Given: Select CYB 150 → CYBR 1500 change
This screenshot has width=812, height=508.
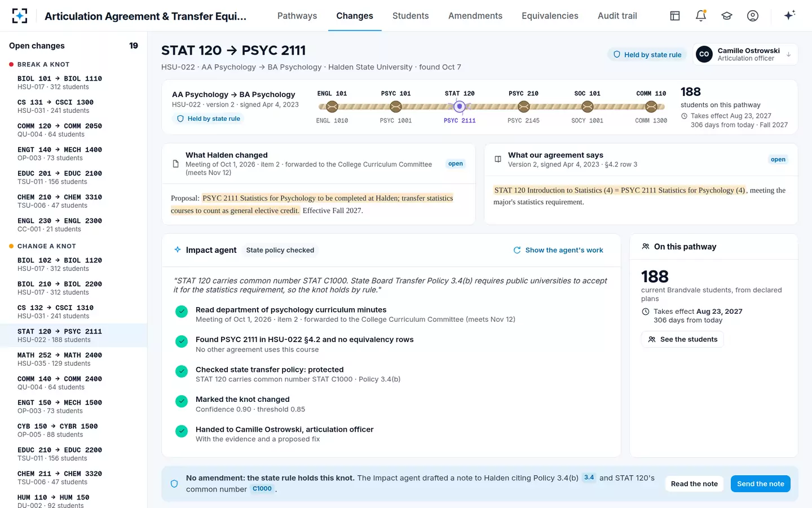Looking at the screenshot, I should click(73, 430).
